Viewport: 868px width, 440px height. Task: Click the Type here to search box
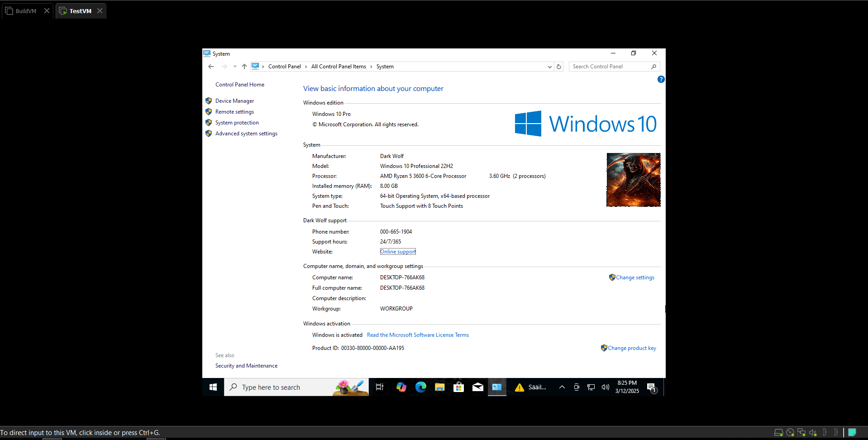(x=296, y=387)
